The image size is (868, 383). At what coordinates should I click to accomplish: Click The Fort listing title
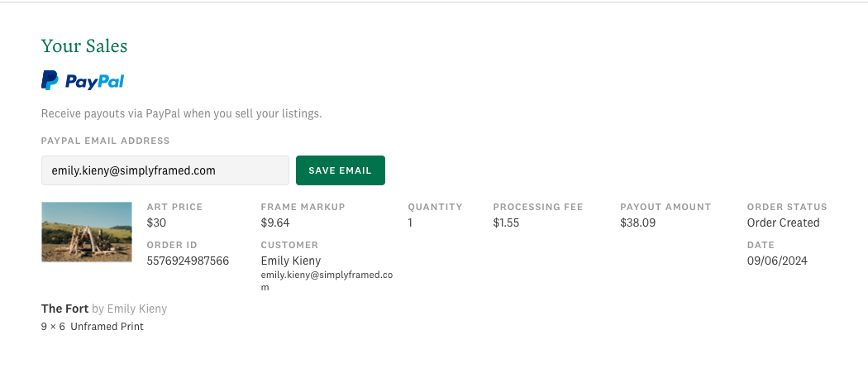point(64,309)
